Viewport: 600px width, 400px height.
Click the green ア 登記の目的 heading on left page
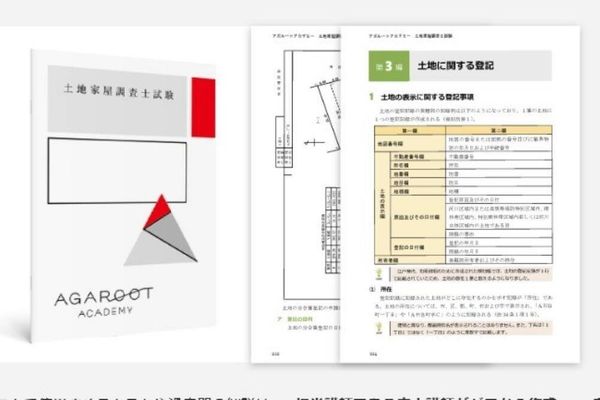295,319
